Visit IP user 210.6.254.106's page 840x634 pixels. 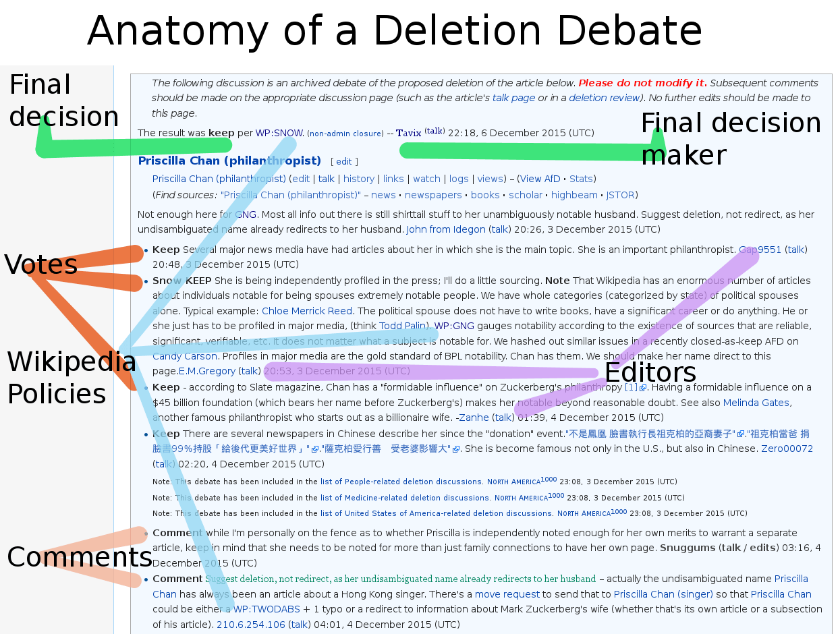(251, 625)
